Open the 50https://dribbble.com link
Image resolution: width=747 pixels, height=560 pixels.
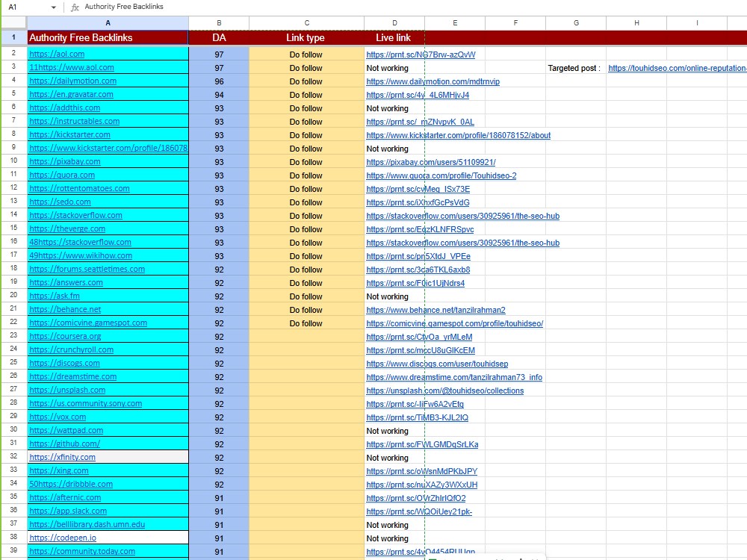(x=71, y=484)
